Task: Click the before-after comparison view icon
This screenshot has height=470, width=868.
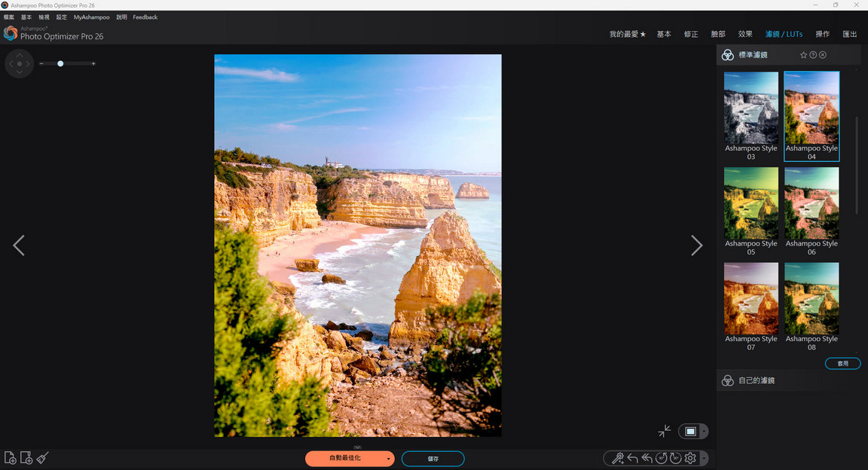Action: 692,431
